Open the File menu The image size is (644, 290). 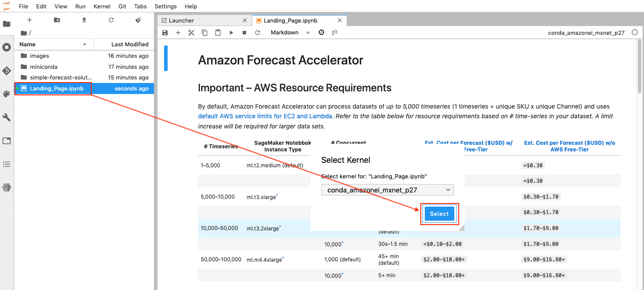point(24,6)
